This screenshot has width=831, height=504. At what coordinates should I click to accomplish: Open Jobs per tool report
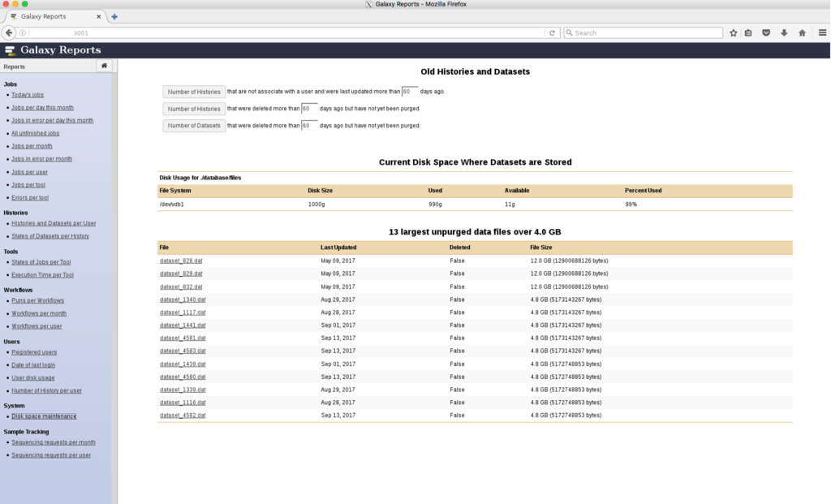[x=28, y=185]
